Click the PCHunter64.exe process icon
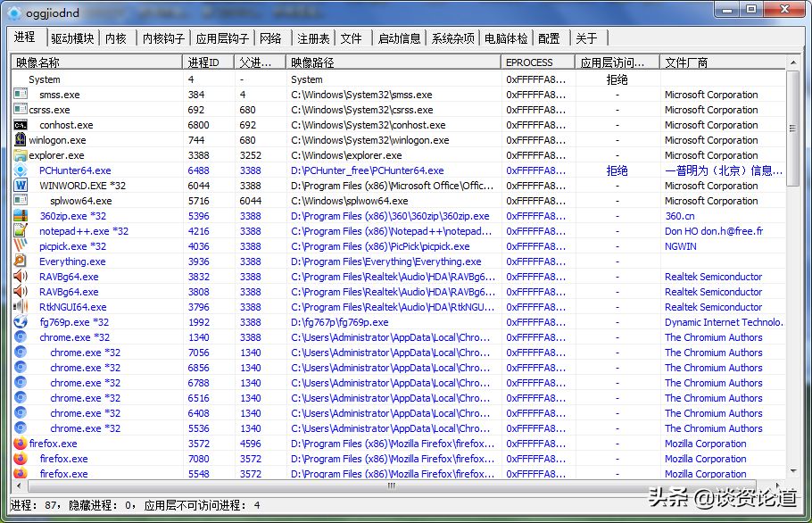Viewport: 812px width, 523px height. pyautogui.click(x=21, y=170)
